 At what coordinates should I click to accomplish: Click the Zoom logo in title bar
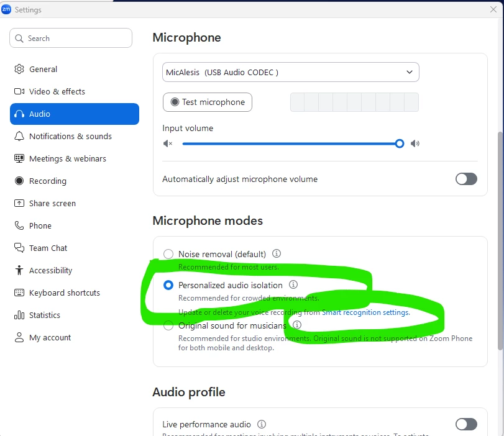coord(6,10)
